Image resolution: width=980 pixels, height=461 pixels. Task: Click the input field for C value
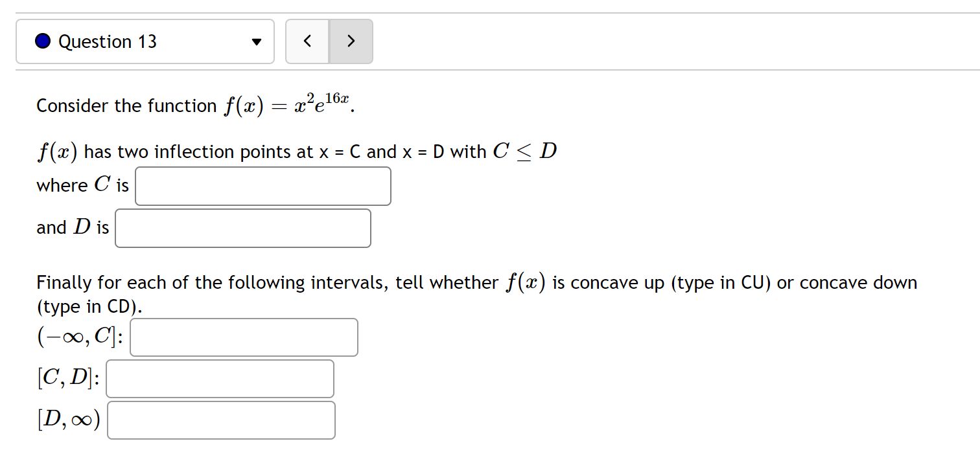[x=262, y=186]
